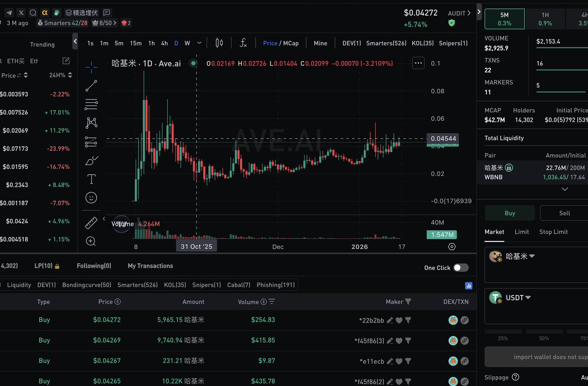
Task: Open chart settings gear icon
Action: pyautogui.click(x=452, y=246)
